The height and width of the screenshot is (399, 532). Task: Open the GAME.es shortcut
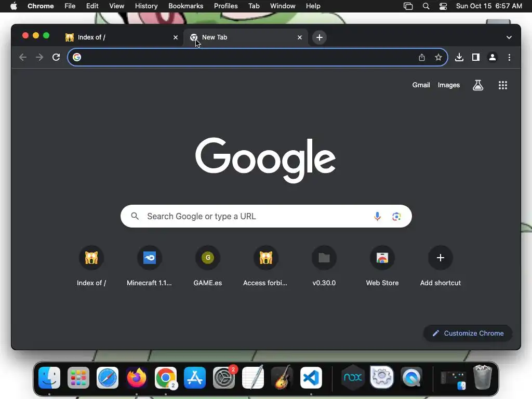tap(208, 267)
